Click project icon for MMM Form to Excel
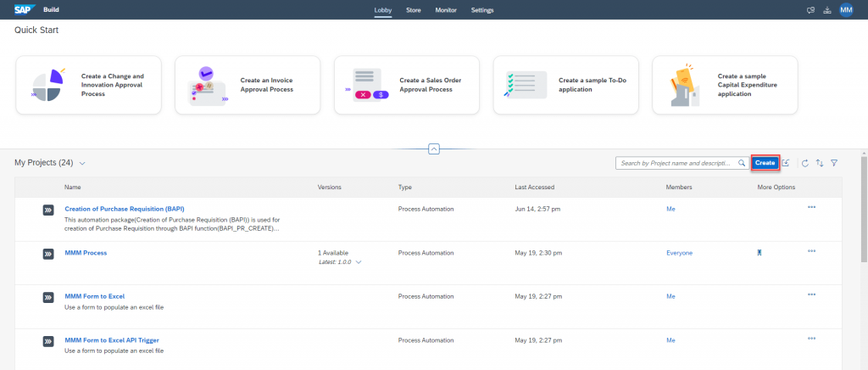Viewport: 868px width, 370px height. pos(48,297)
